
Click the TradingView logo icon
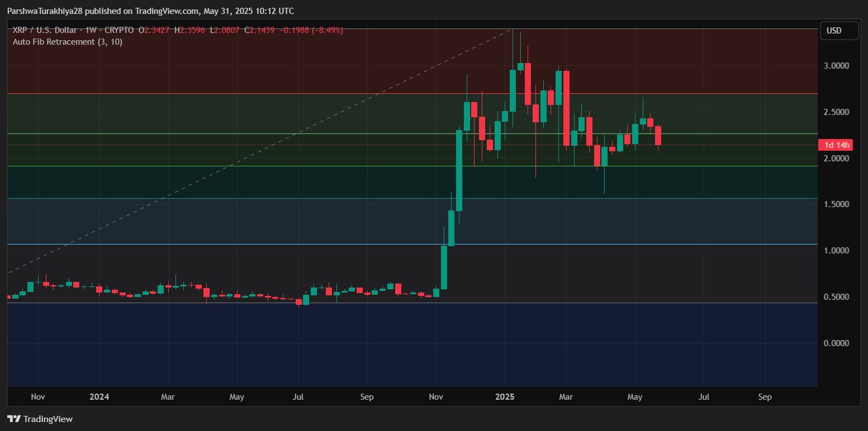14,419
